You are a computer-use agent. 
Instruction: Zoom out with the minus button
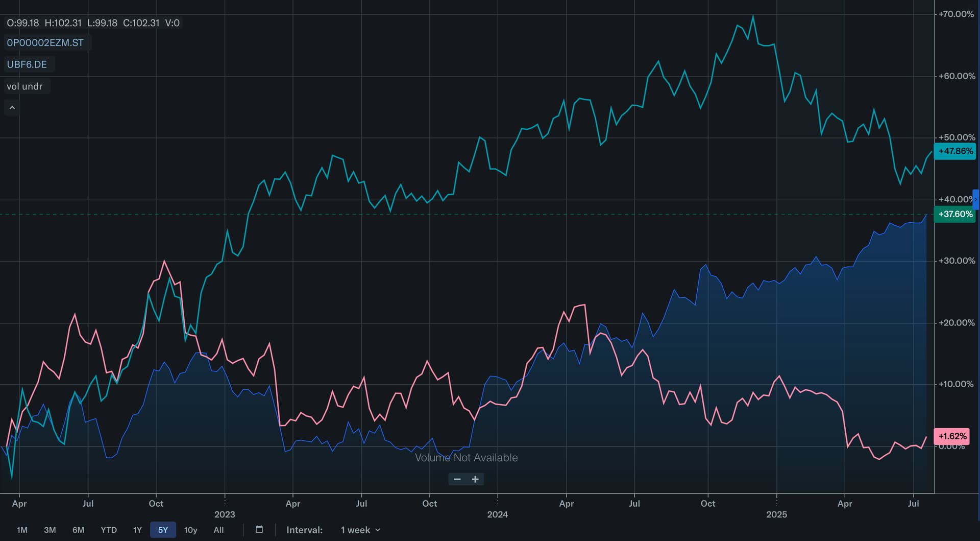[457, 479]
